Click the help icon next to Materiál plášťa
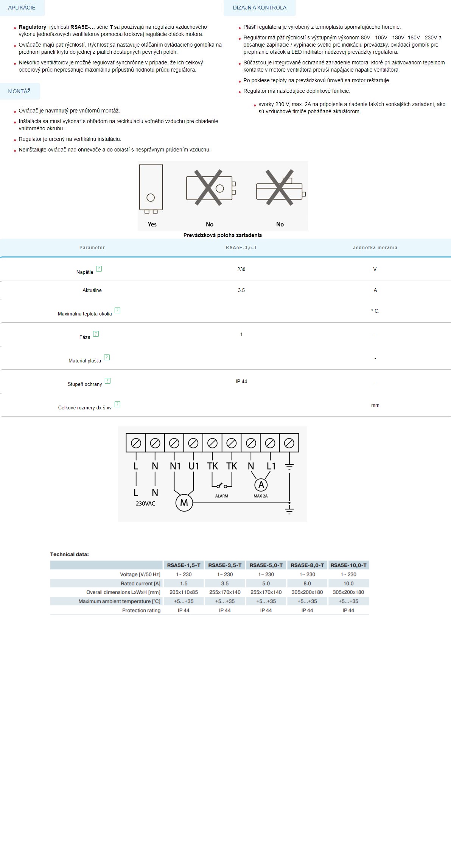 pos(107,358)
